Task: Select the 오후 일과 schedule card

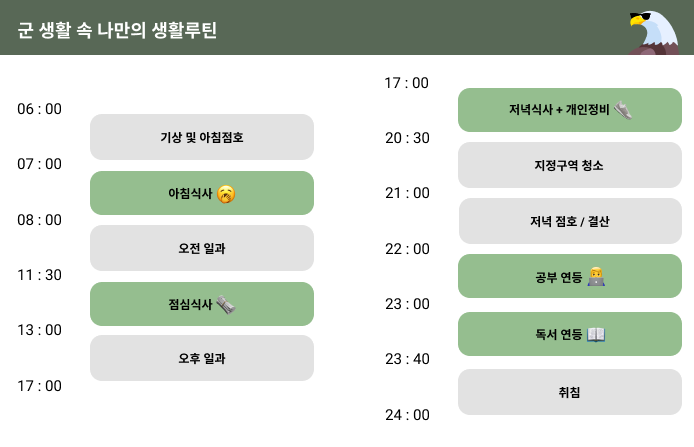Action: (x=202, y=358)
